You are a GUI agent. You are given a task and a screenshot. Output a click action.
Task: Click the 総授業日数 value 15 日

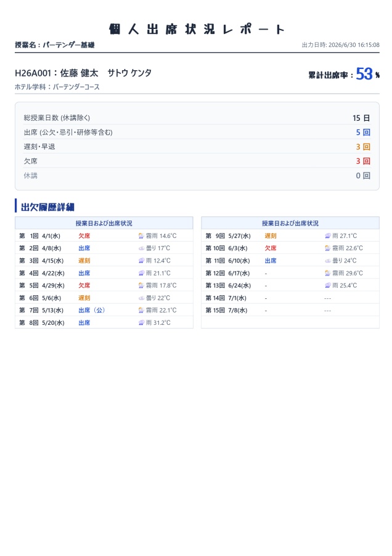coord(361,118)
